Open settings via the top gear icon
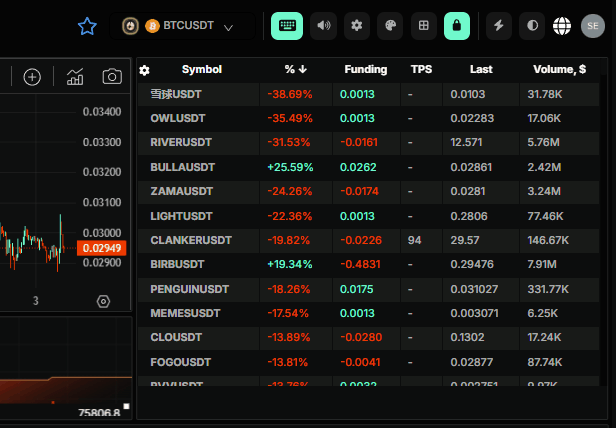 [357, 26]
